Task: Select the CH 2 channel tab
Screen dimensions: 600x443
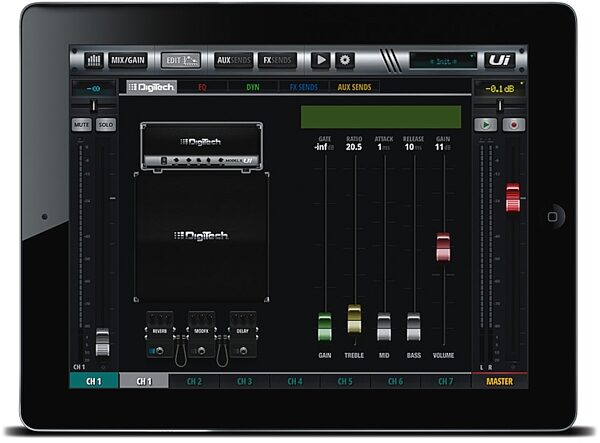Action: [194, 381]
